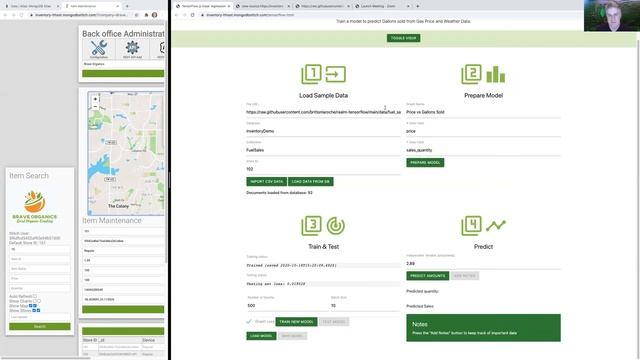The image size is (640, 360).
Task: Click the gear icon in Back office Administration
Action: [132, 47]
